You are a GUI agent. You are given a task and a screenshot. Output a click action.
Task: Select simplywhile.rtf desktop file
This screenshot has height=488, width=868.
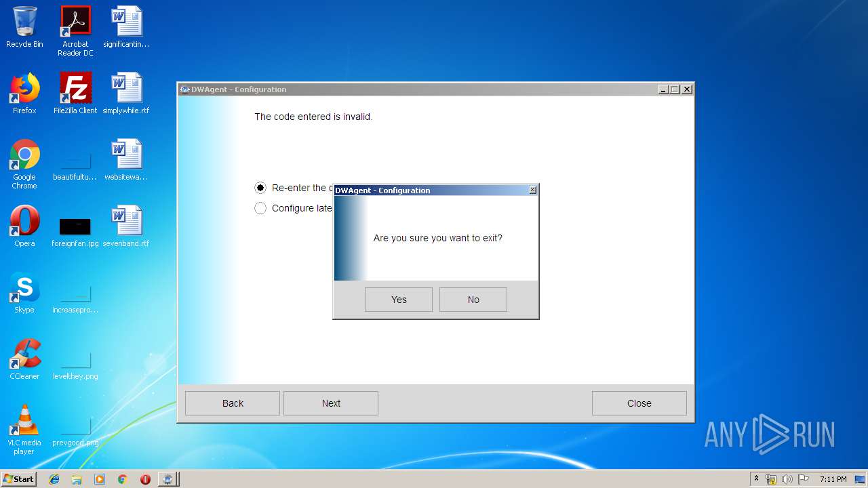126,94
